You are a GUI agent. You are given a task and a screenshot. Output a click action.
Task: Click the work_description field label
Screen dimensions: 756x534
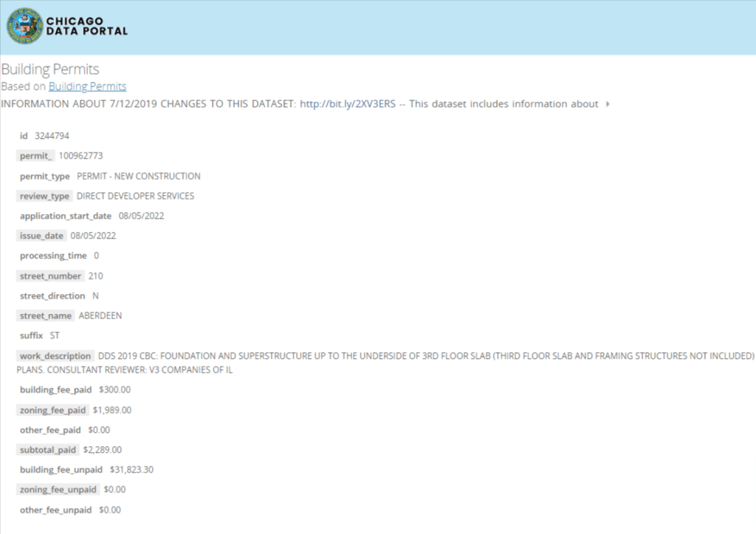(x=55, y=356)
